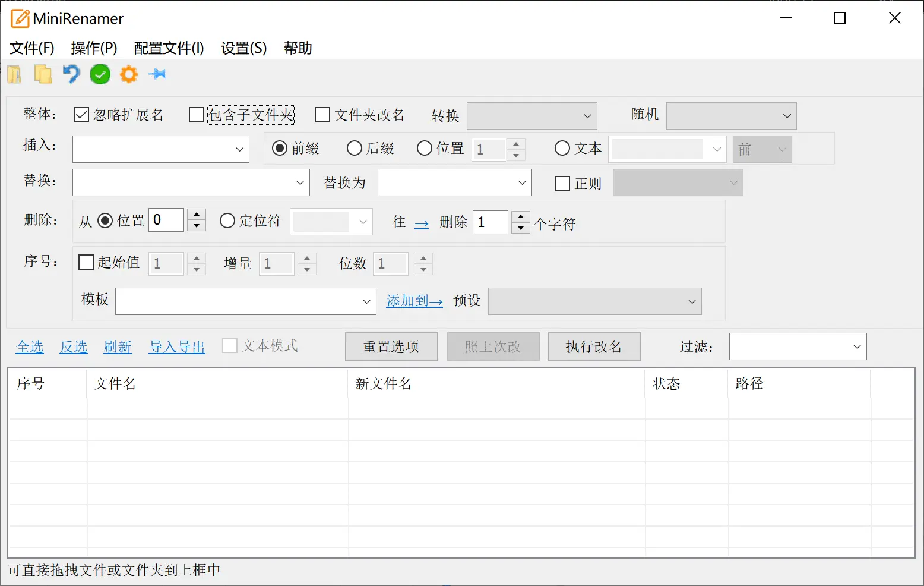Click the add folder toolbar icon
Viewport: 924px width, 586px height.
click(x=15, y=74)
